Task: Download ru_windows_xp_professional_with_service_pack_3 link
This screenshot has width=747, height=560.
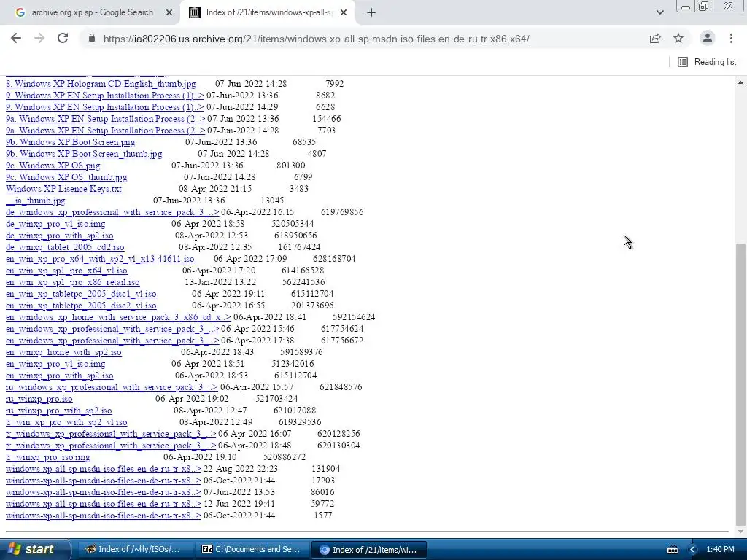Action: (112, 387)
